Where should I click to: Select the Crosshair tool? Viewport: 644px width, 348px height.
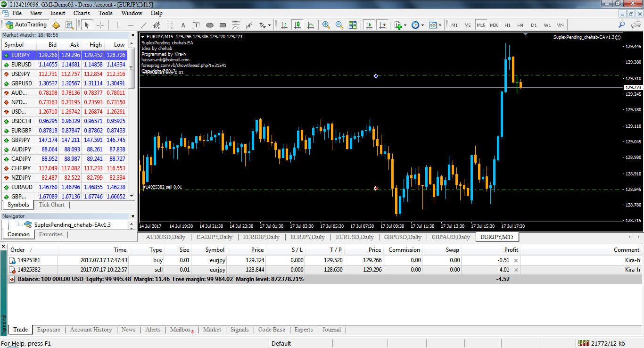(100, 25)
